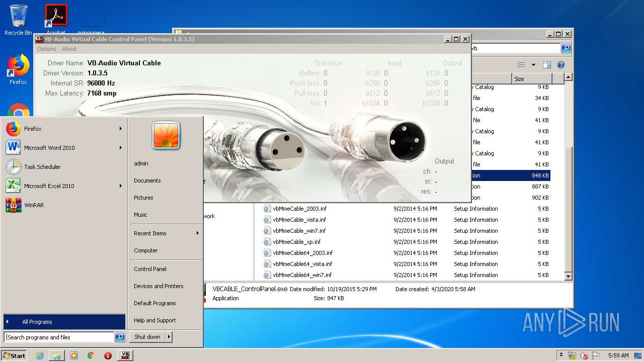Open All Programs in the Start menu
Image resolution: width=644 pixels, height=362 pixels.
pos(64,322)
